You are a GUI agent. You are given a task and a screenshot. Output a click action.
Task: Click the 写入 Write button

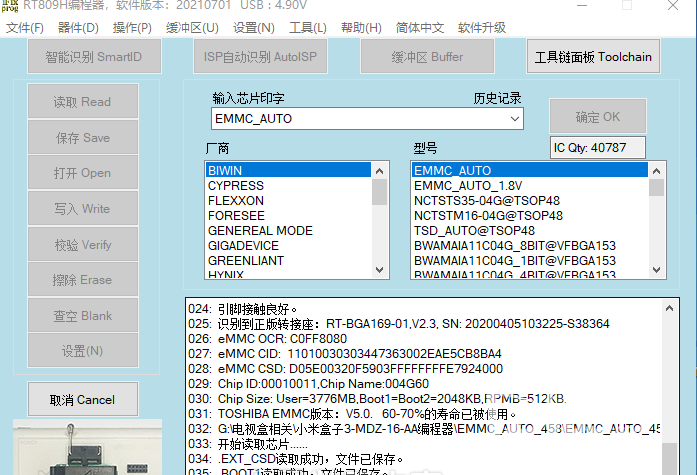83,208
